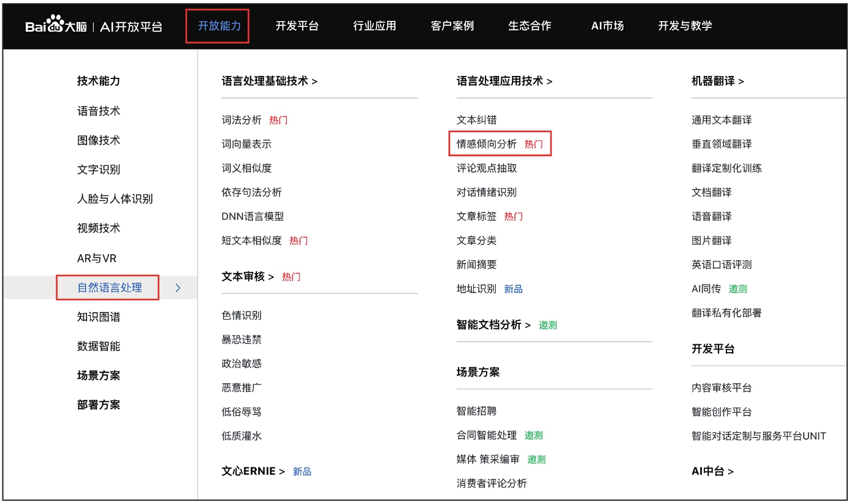Select 视频技术 in the sidebar

99,228
